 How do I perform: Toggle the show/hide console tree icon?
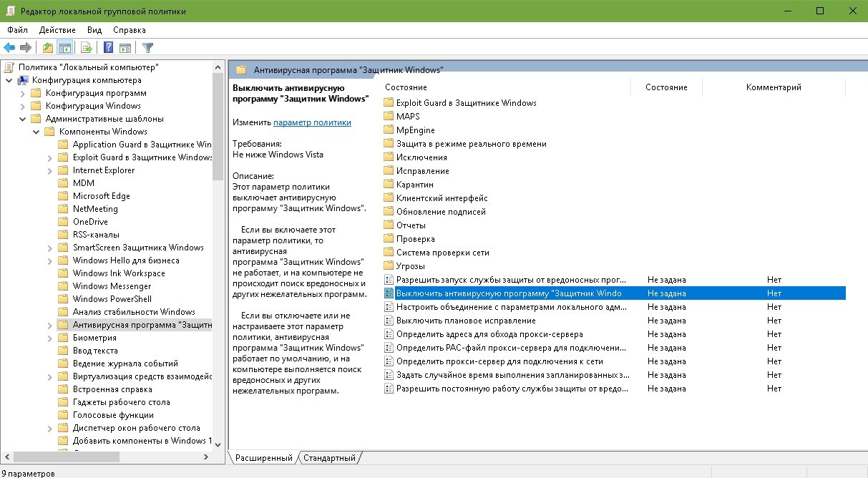tap(64, 48)
